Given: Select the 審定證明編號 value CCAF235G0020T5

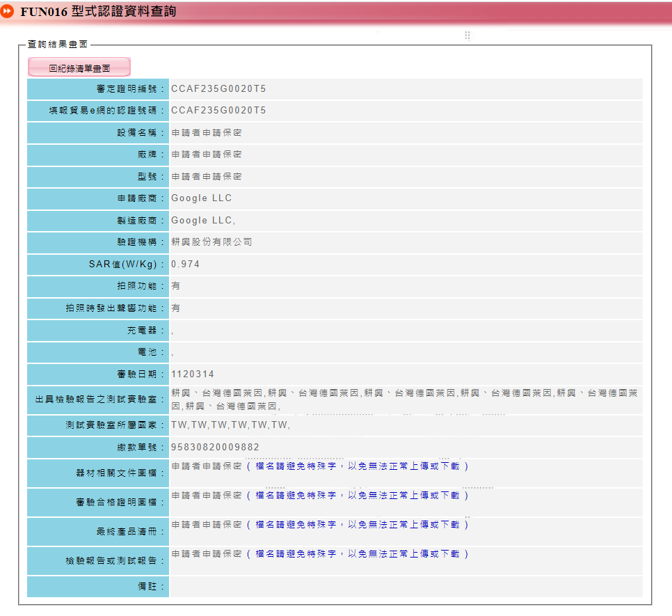Looking at the screenshot, I should coord(218,89).
